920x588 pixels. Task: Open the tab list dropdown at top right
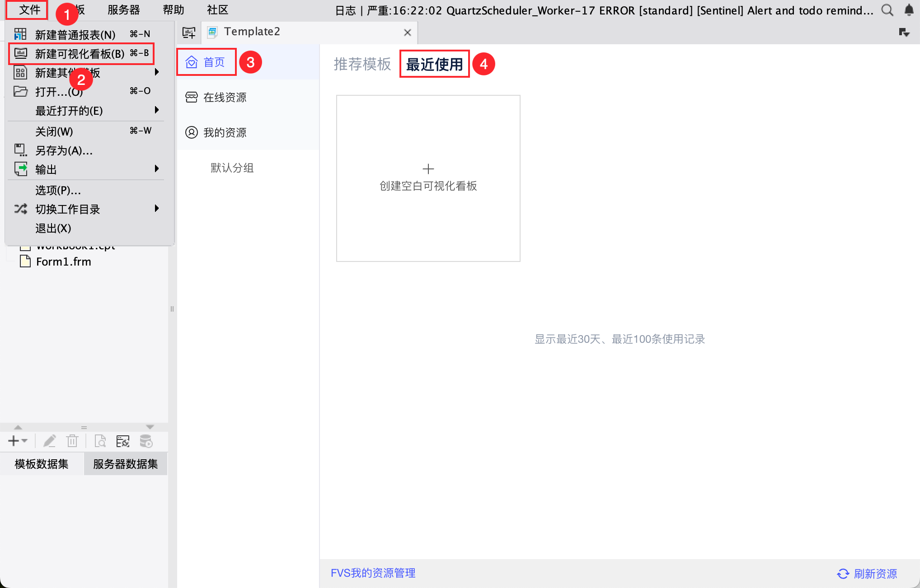(904, 32)
